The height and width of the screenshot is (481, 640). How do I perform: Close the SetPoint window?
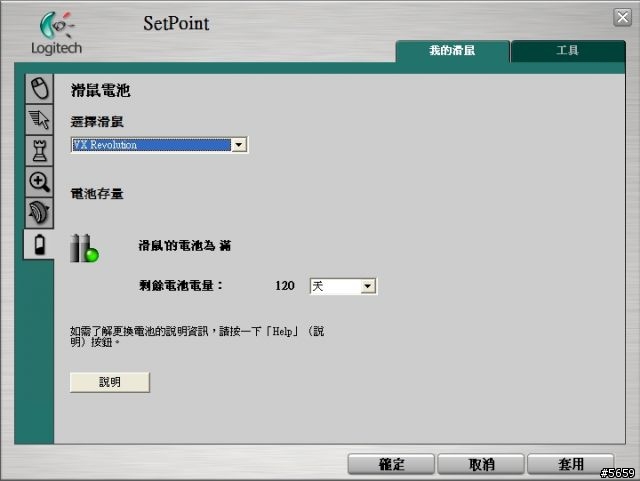coord(622,18)
